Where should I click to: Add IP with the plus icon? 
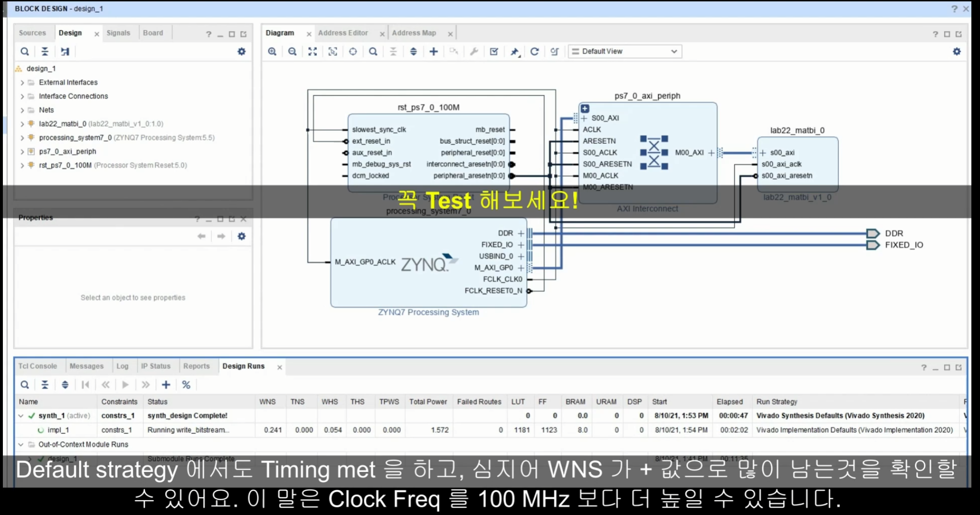point(433,51)
